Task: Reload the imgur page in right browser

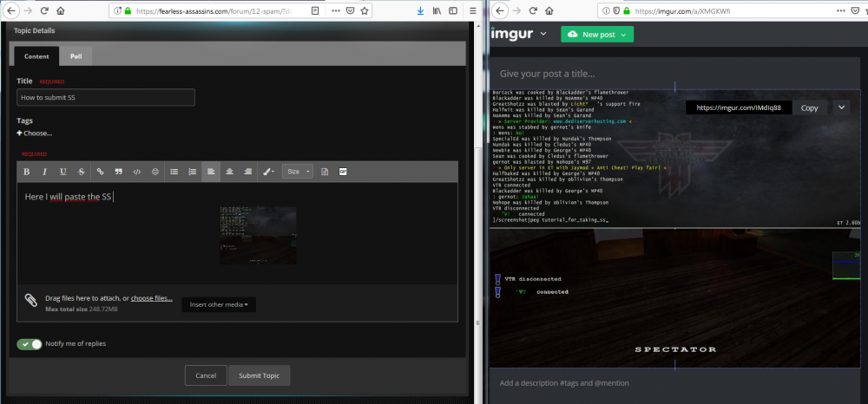Action: click(533, 10)
